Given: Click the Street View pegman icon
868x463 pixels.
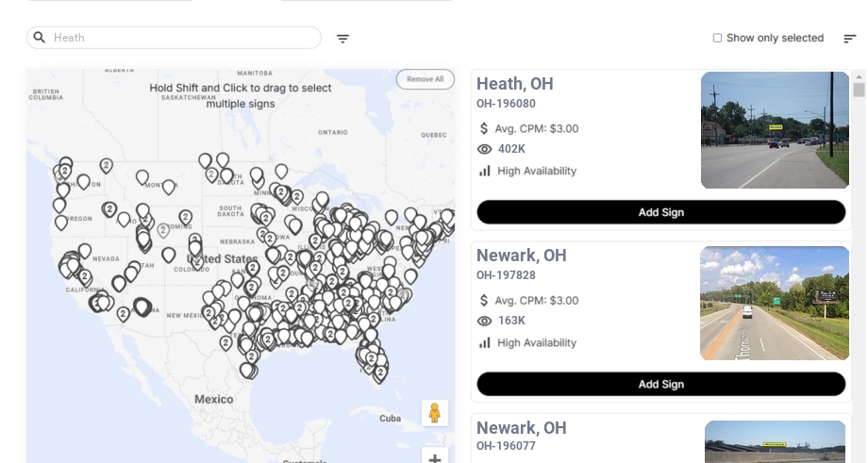Looking at the screenshot, I should 434,413.
